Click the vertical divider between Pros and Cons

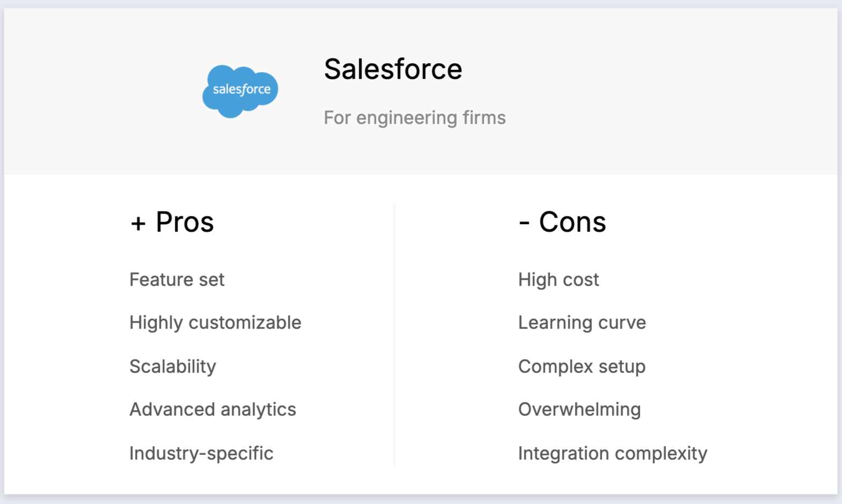point(394,335)
